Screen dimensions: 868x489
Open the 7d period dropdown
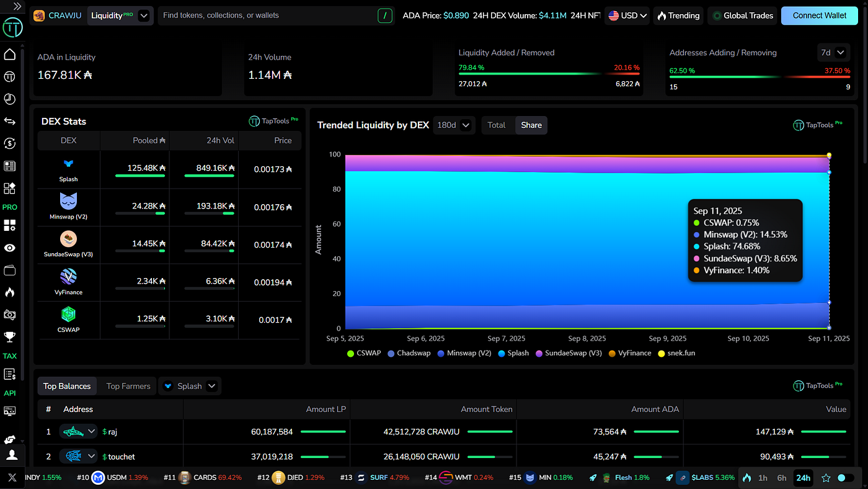(832, 53)
